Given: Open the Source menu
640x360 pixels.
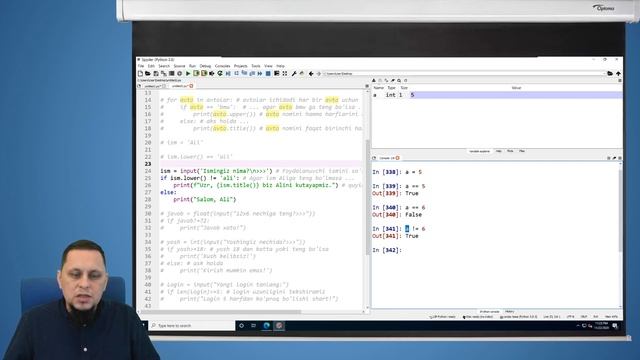Looking at the screenshot, I should tap(179, 66).
